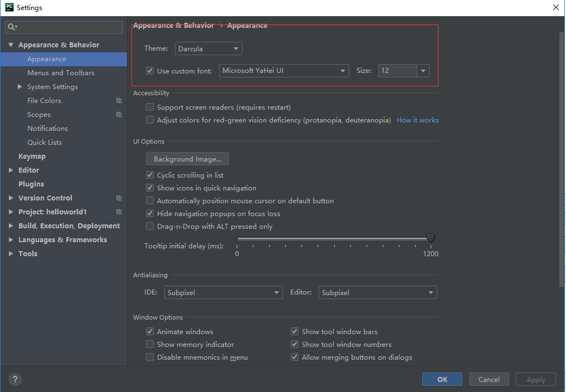
Task: Expand the Tools section
Action: coord(11,253)
